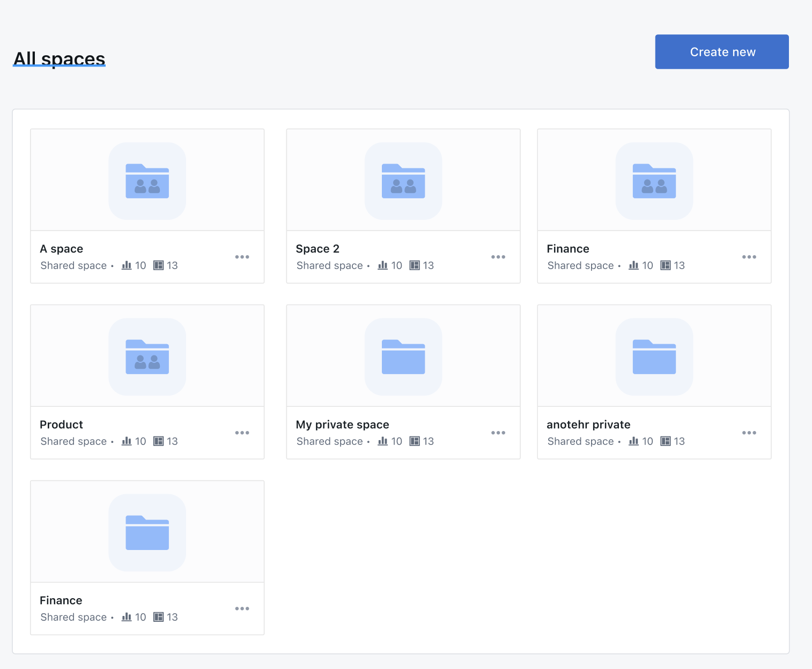
Task: Click the shared folder icon on the Product card
Action: point(147,357)
